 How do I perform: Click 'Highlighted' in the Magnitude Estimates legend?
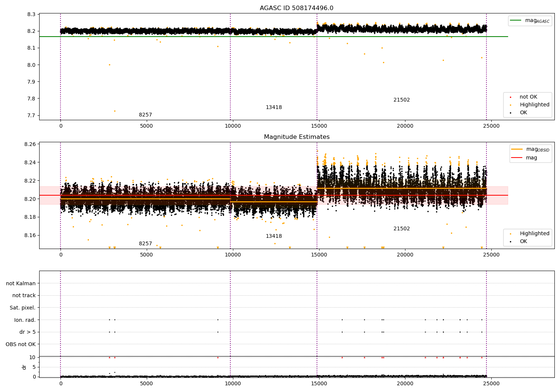tap(535, 234)
